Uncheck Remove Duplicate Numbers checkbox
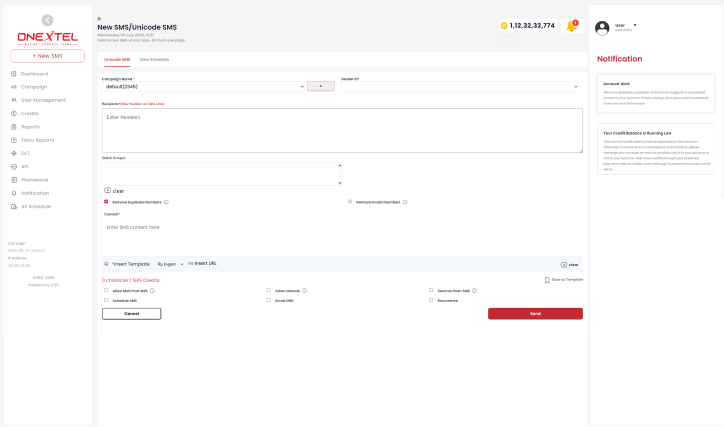Screen dimensions: 724x427 click(106, 201)
